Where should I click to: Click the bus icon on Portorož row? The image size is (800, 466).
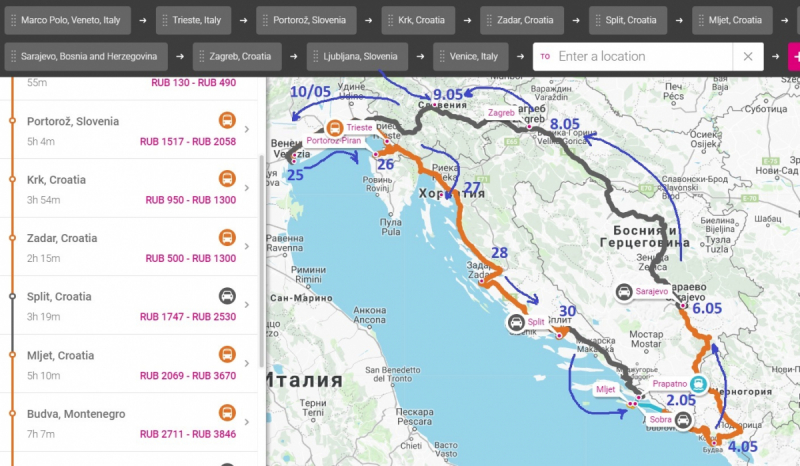click(x=228, y=121)
